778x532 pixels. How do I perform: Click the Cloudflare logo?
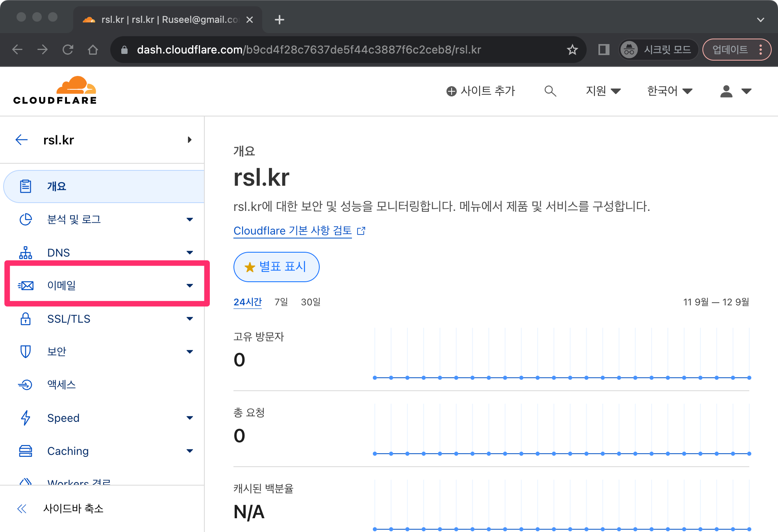click(55, 91)
